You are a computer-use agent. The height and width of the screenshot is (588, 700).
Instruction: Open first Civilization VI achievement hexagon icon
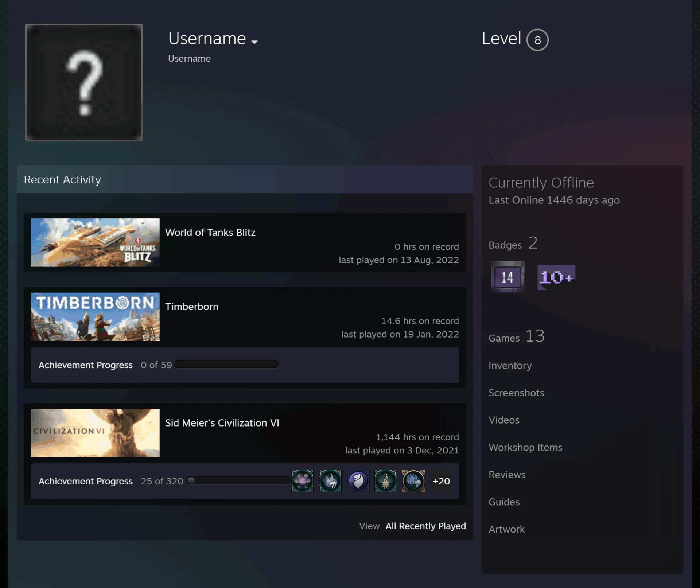click(x=302, y=481)
